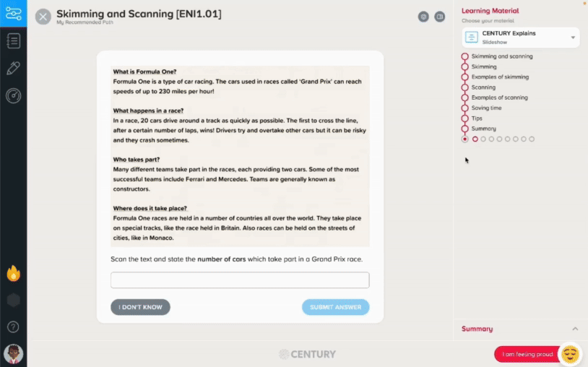Close the Skimming and Scanning nugget
The width and height of the screenshot is (588, 367).
point(43,17)
